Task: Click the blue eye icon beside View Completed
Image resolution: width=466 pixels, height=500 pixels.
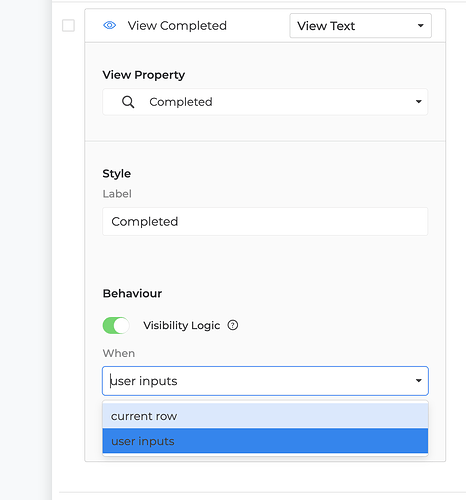Action: click(109, 25)
